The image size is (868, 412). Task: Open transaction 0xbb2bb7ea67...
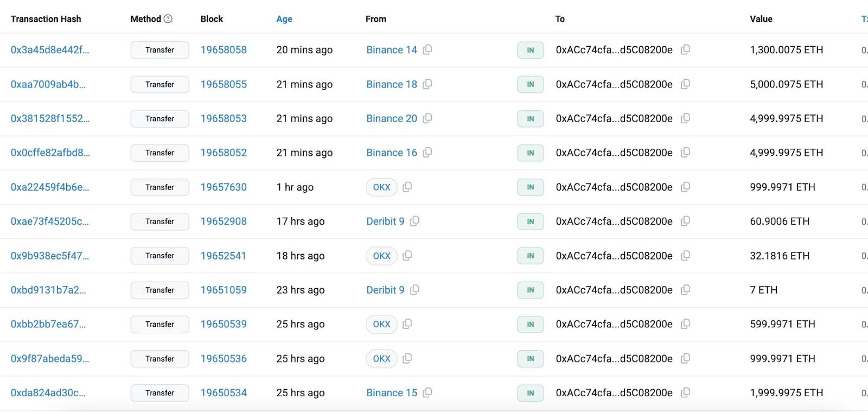click(48, 324)
